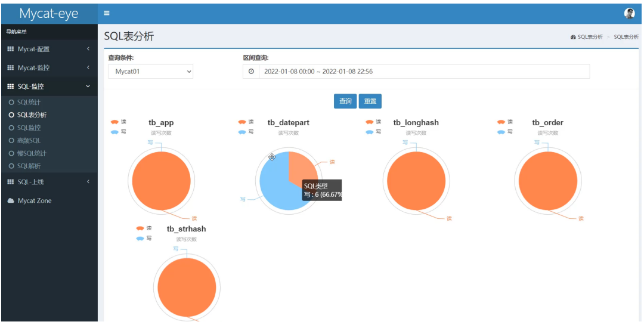Click the date range input field

pos(425,72)
